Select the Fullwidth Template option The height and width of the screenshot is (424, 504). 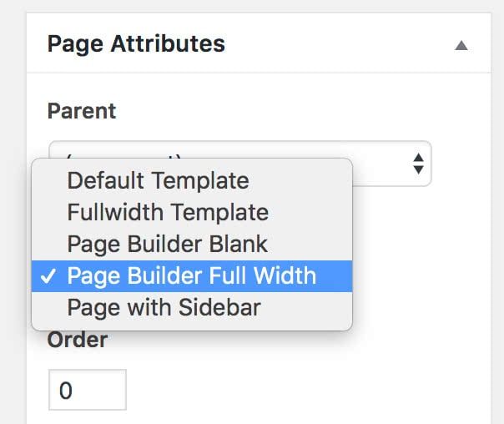[168, 212]
